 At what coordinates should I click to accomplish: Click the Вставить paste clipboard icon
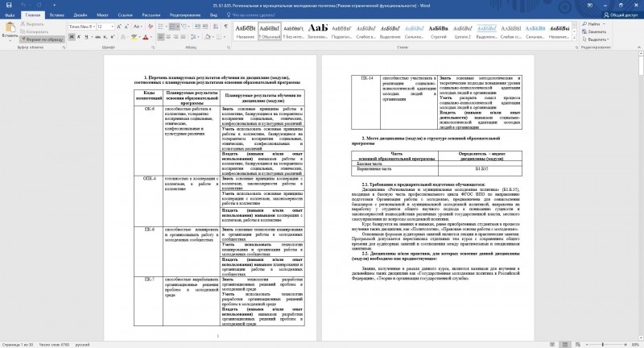pos(10,28)
